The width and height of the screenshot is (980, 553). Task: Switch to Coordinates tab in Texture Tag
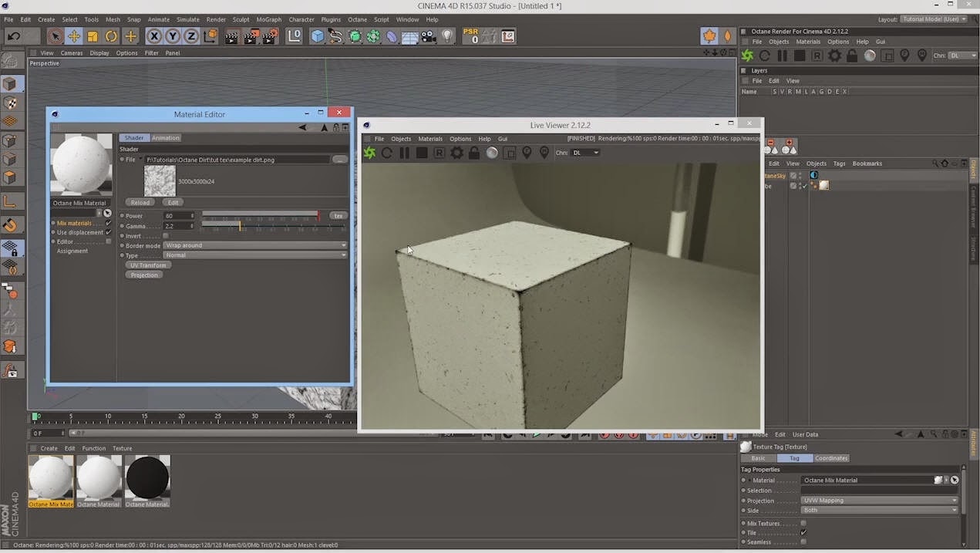click(x=831, y=458)
